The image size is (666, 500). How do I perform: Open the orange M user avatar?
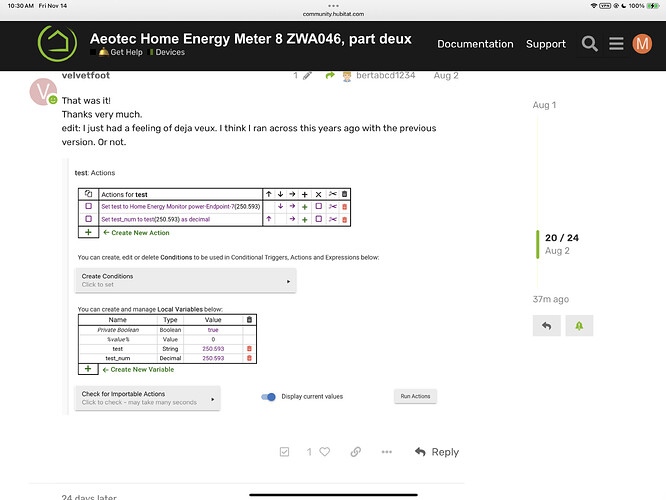641,44
